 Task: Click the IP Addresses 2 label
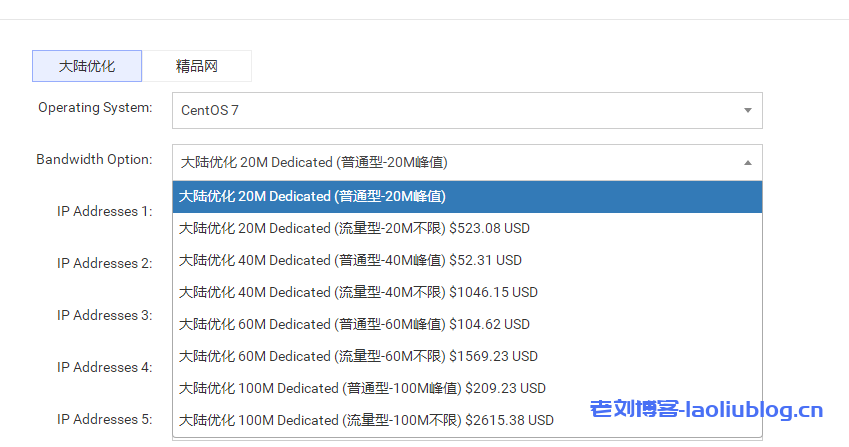pos(104,263)
